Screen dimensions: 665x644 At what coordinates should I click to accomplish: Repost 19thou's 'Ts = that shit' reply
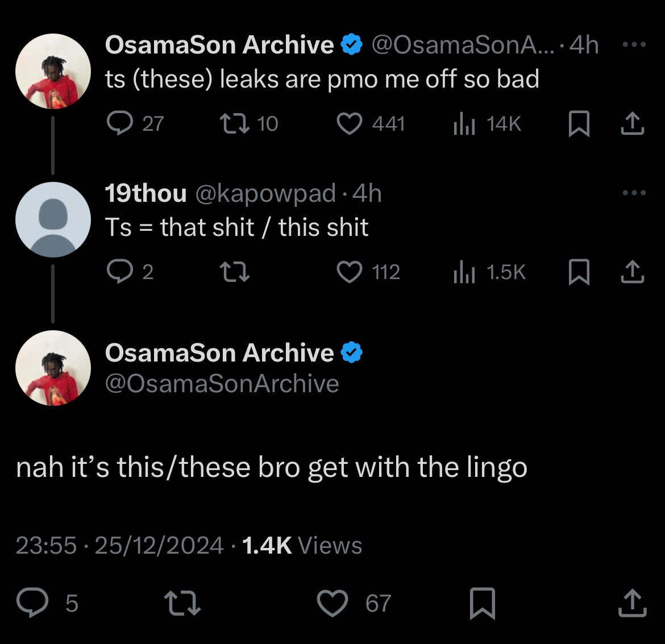tap(235, 272)
